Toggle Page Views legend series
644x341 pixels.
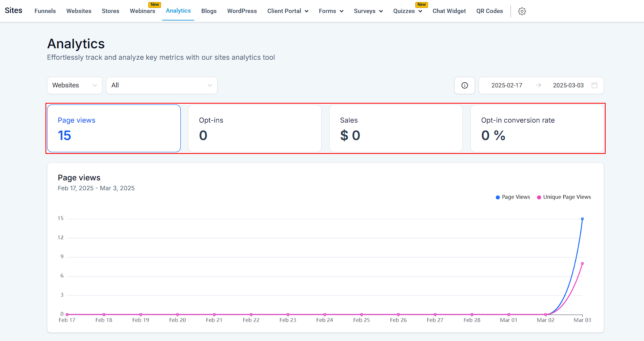(x=513, y=197)
